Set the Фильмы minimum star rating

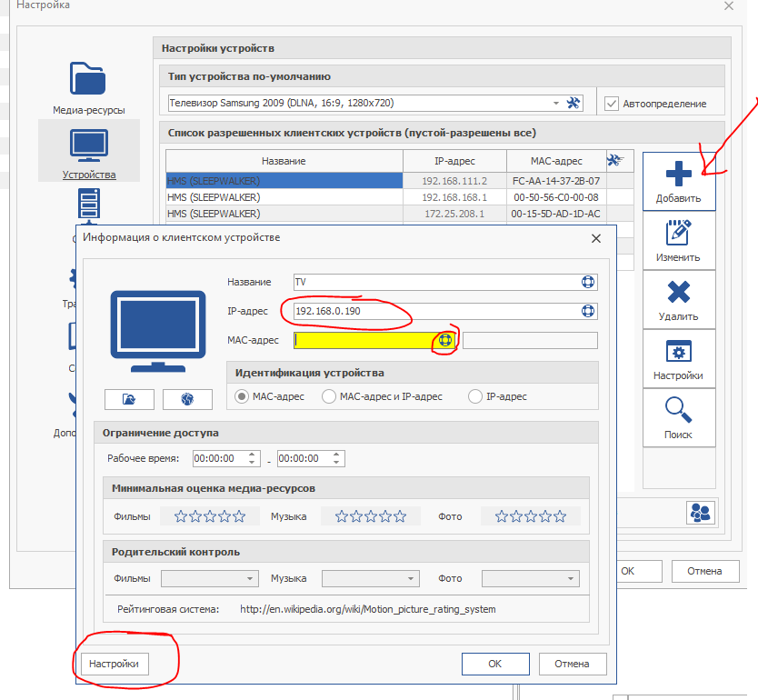click(x=210, y=516)
